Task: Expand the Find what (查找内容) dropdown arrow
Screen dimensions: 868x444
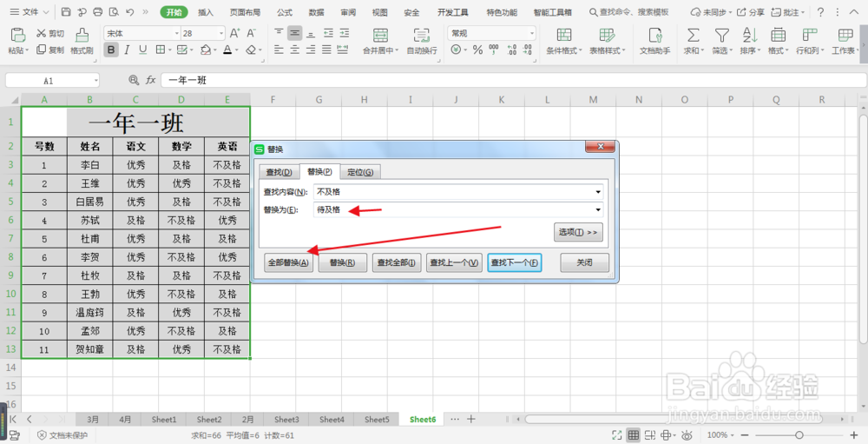Action: pyautogui.click(x=598, y=192)
